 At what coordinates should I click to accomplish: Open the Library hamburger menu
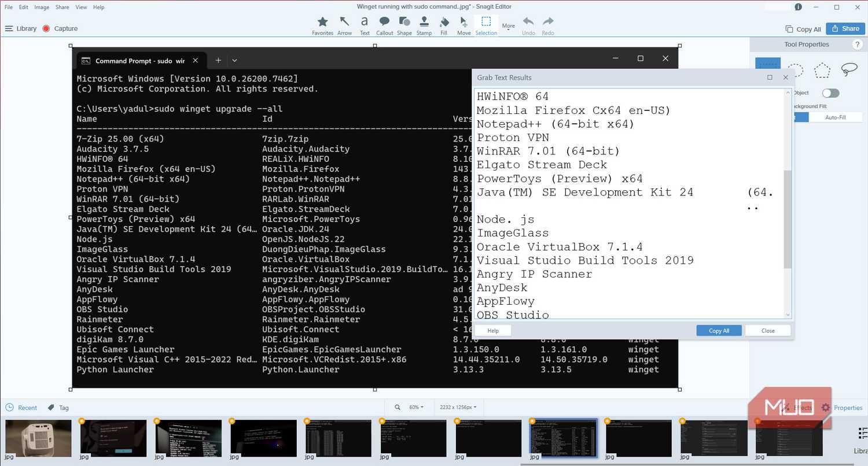[21, 28]
